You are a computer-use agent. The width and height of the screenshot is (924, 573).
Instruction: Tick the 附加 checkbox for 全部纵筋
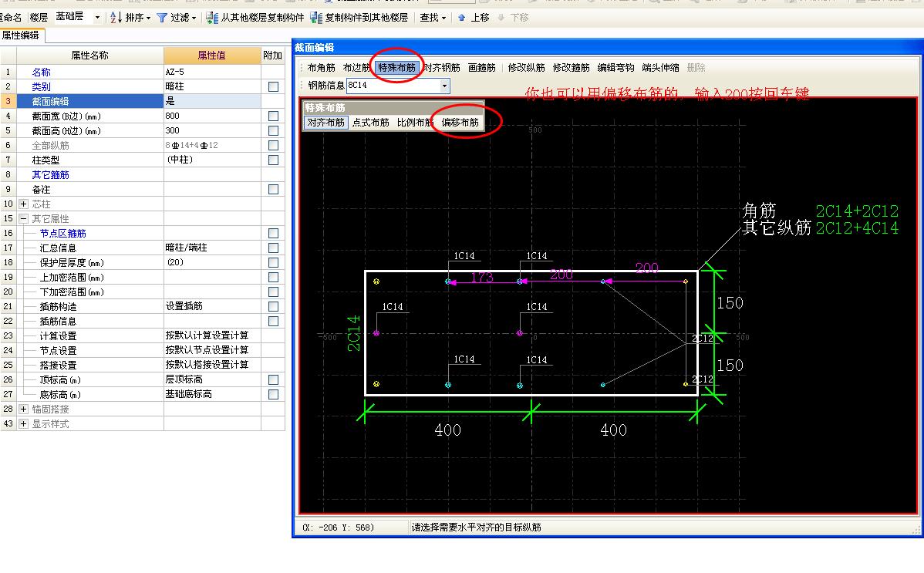point(274,145)
